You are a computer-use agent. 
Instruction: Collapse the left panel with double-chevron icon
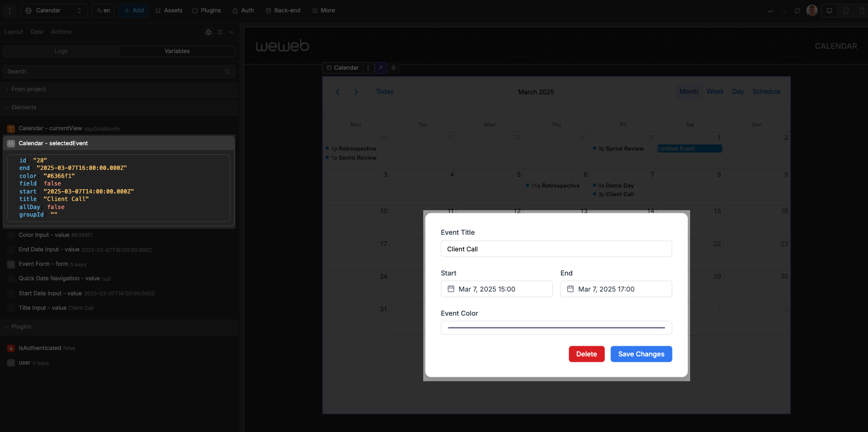tap(231, 32)
